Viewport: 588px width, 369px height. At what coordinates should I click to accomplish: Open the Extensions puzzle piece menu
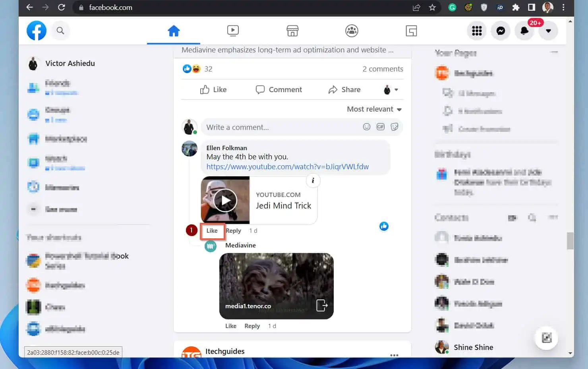click(516, 7)
